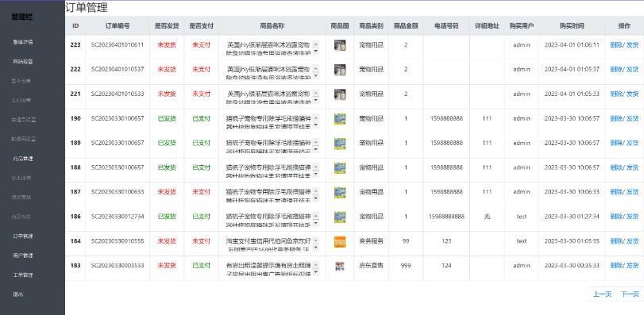Delete order 183 using its 删除 link

(616, 266)
